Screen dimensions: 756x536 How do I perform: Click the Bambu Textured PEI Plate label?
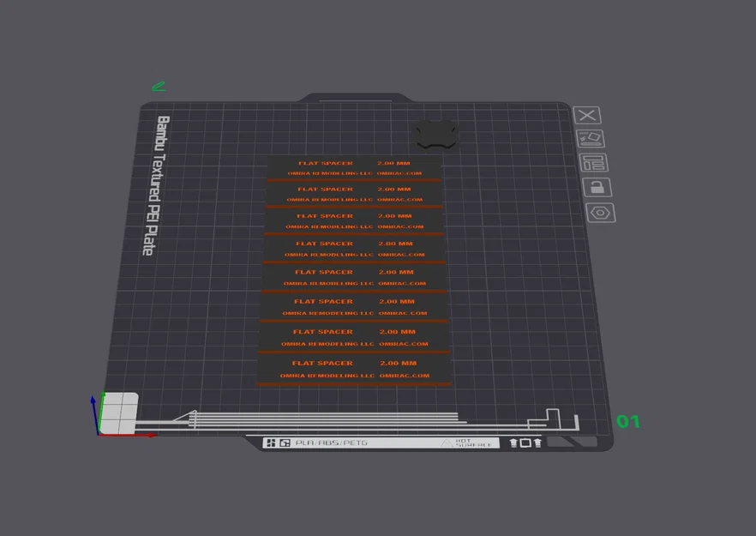[156, 186]
